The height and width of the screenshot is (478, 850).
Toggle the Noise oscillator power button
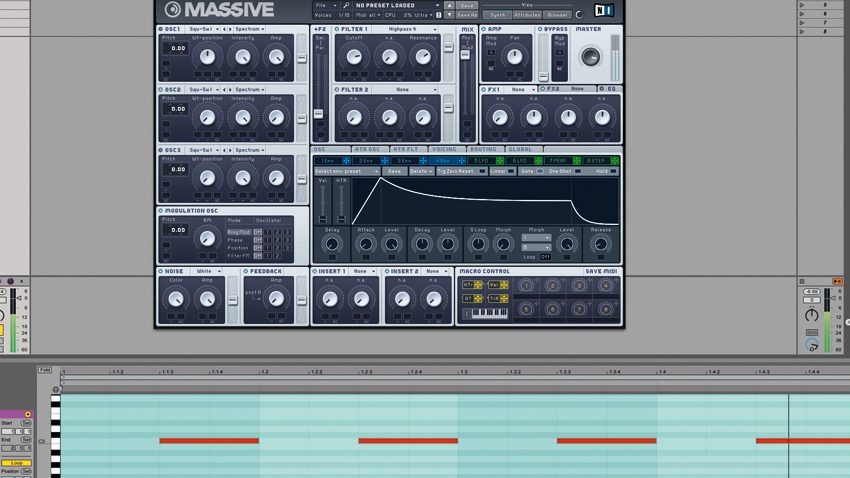click(160, 272)
